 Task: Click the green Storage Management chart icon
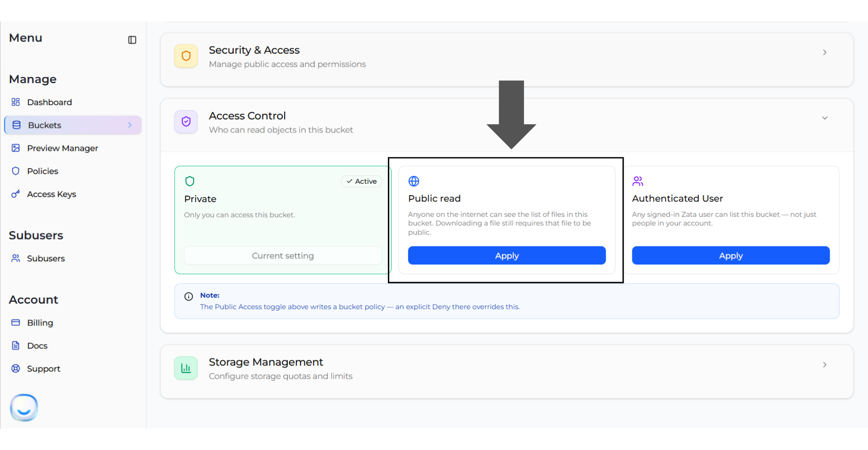coord(186,368)
